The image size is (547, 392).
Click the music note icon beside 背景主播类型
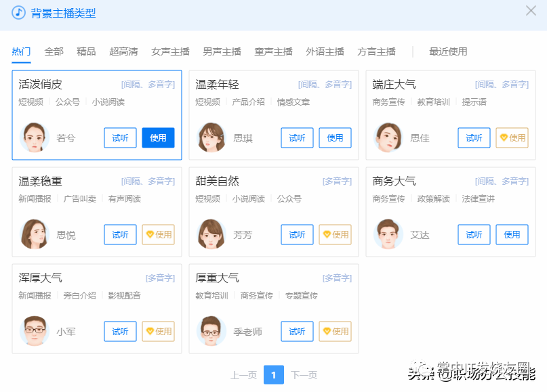(x=18, y=13)
